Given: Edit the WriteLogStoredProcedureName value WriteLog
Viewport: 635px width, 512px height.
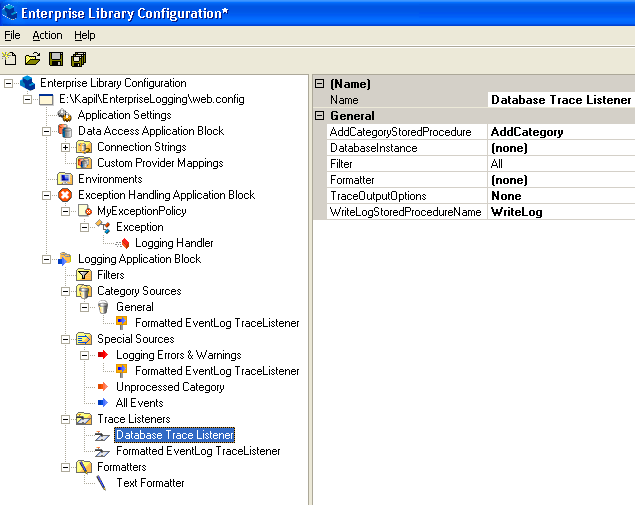Looking at the screenshot, I should point(561,212).
